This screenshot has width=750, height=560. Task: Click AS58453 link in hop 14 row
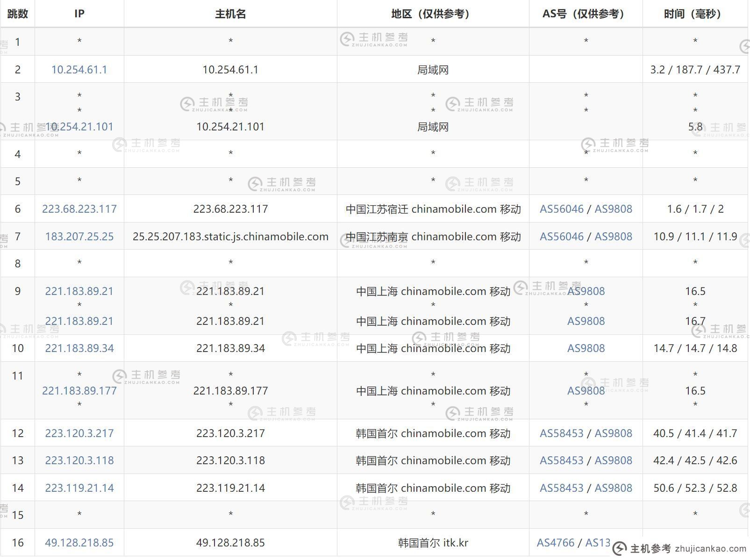(561, 488)
